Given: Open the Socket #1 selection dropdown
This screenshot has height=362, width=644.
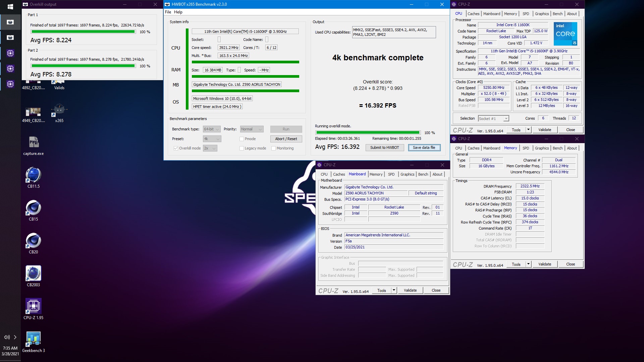Looking at the screenshot, I should (x=493, y=118).
